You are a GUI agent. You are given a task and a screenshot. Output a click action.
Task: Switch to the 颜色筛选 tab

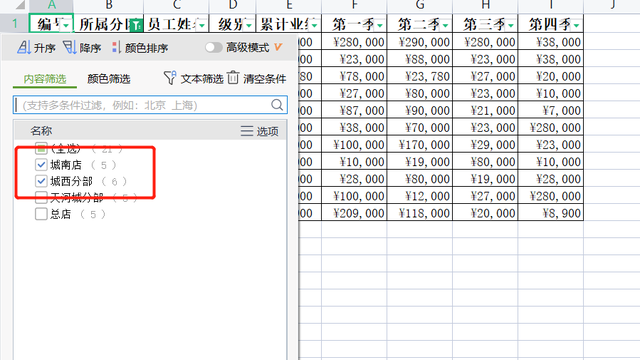(109, 79)
